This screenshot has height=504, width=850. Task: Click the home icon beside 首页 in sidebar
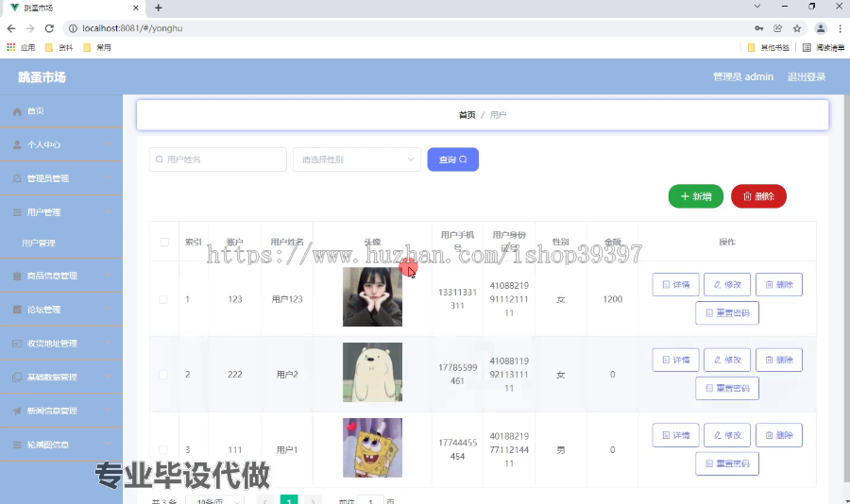pyautogui.click(x=17, y=111)
